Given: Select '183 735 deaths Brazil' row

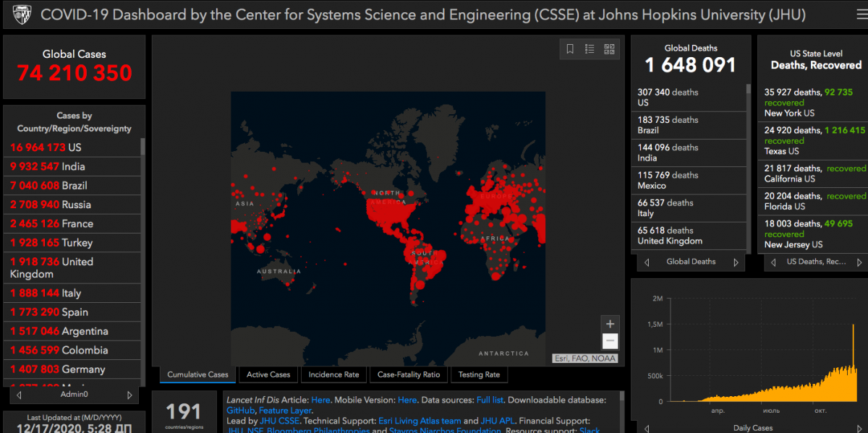Looking at the screenshot, I should click(689, 125).
